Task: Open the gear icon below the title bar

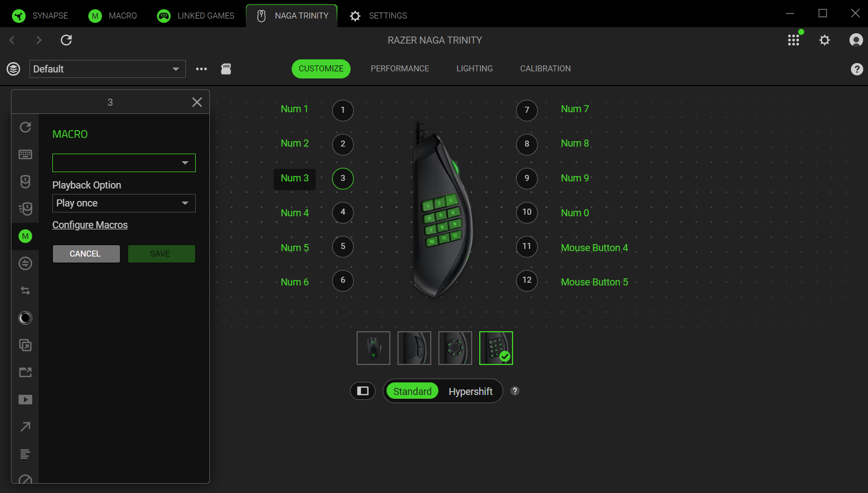Action: pos(825,40)
